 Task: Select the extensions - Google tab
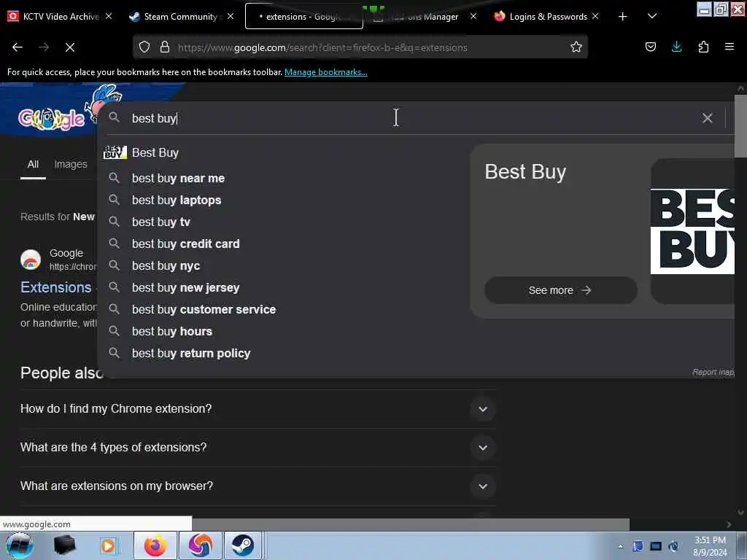tap(304, 17)
